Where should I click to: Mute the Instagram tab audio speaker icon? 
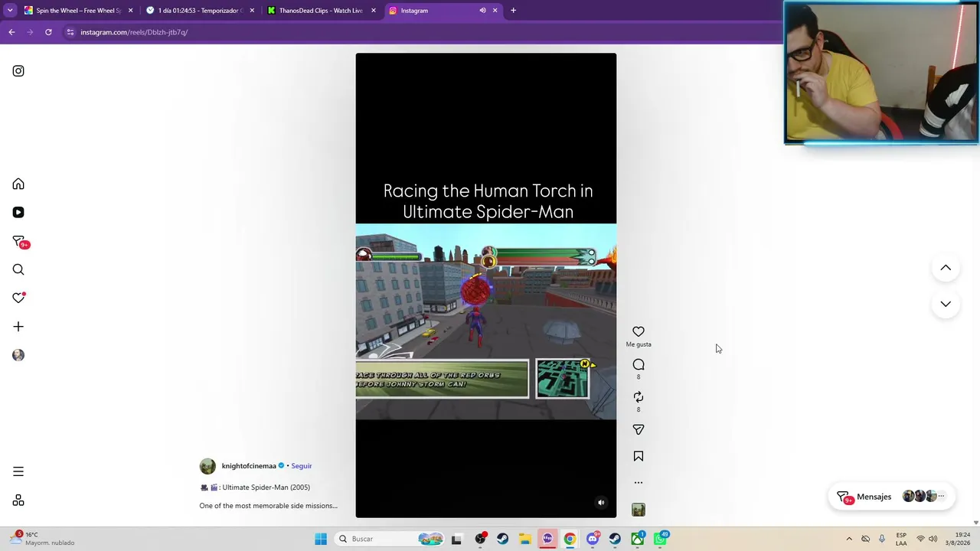point(482,11)
